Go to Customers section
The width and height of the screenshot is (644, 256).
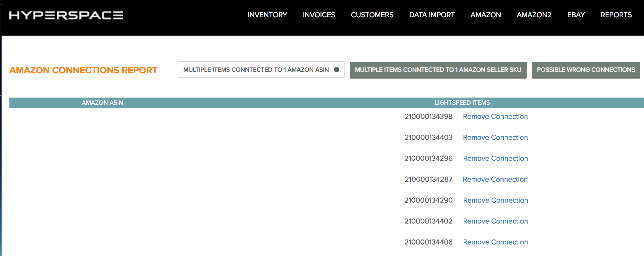[x=372, y=15]
